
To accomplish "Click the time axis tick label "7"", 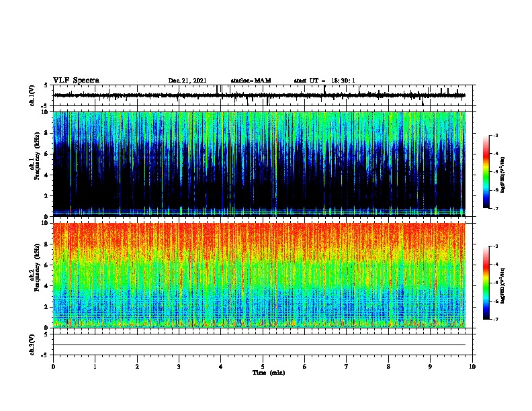I will [347, 367].
